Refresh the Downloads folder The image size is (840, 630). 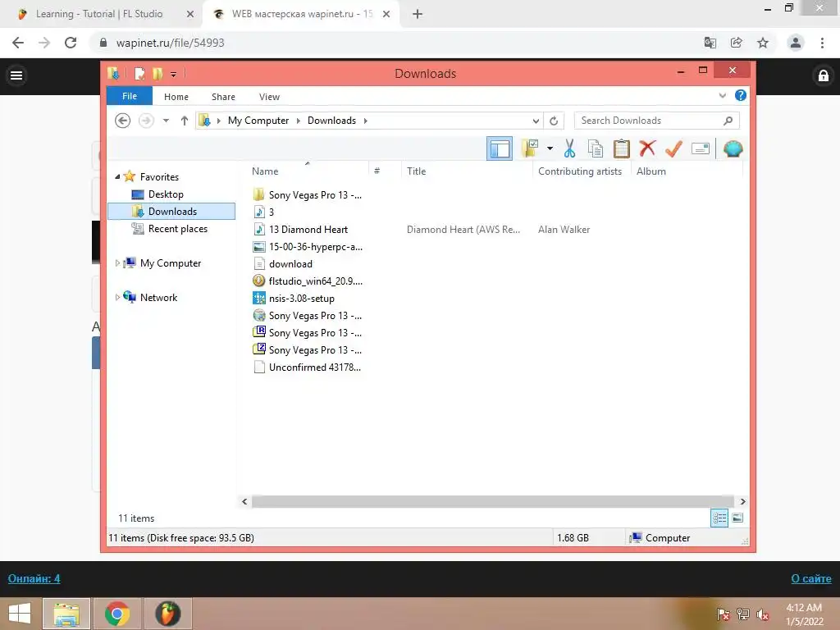554,121
